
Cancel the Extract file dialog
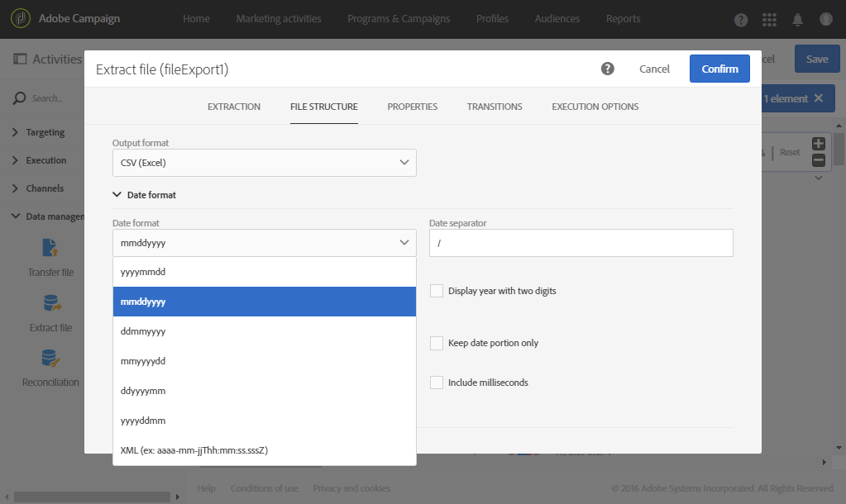[x=654, y=69]
